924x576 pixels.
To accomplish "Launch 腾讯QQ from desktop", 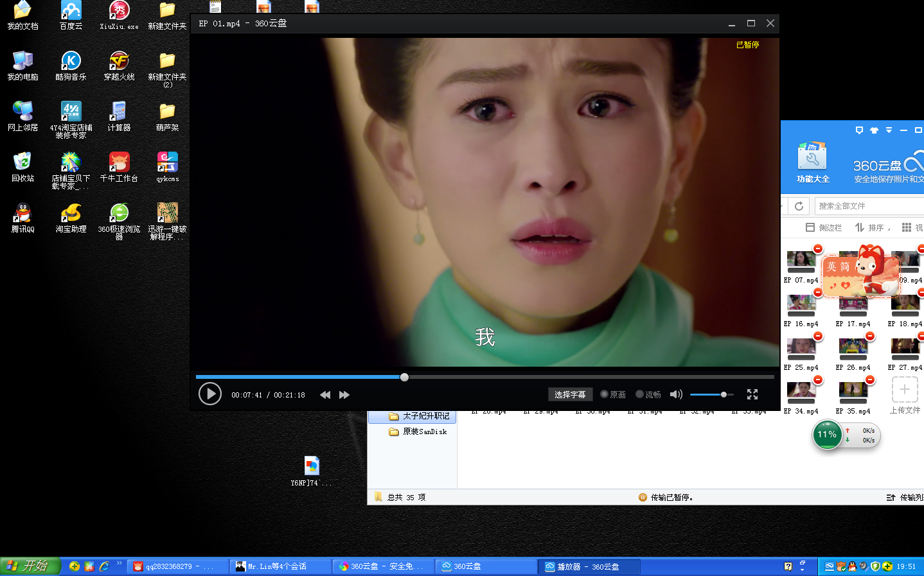I will click(x=22, y=218).
